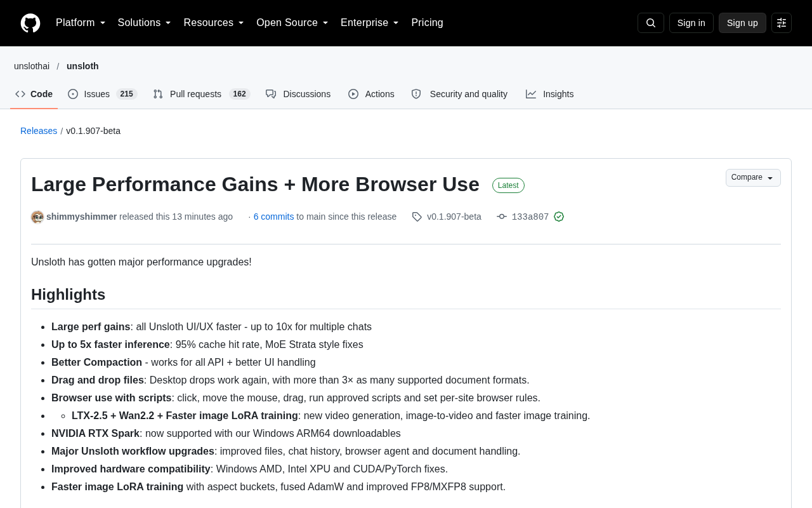Open the Discussions tab
The height and width of the screenshot is (508, 812).
tap(298, 94)
